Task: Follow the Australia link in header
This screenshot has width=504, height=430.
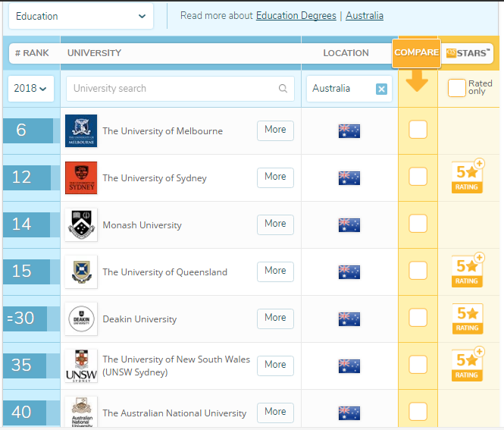Action: [x=365, y=15]
